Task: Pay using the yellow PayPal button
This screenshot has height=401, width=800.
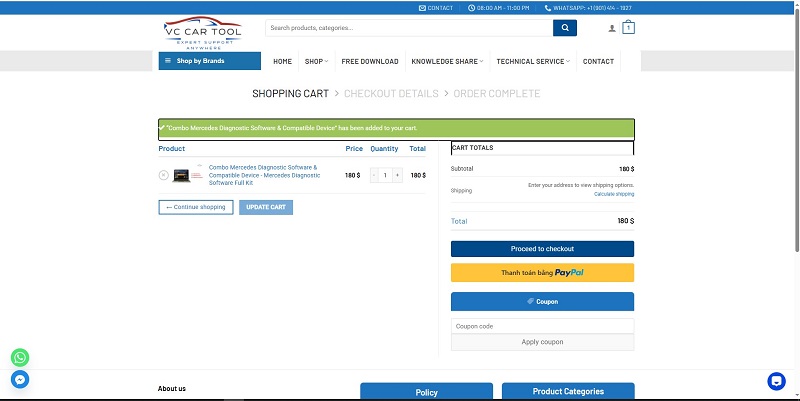Action: click(x=542, y=273)
